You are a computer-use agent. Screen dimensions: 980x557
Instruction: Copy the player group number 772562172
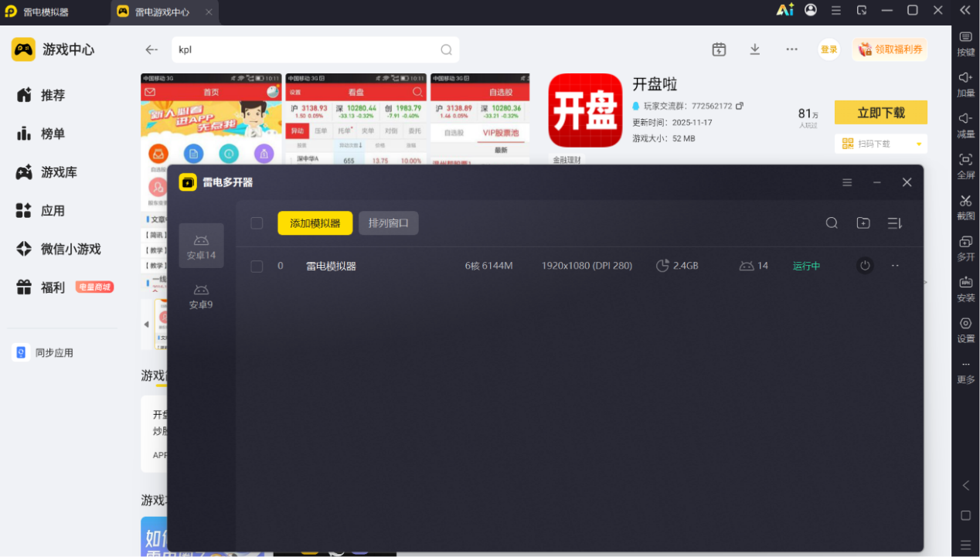(739, 106)
